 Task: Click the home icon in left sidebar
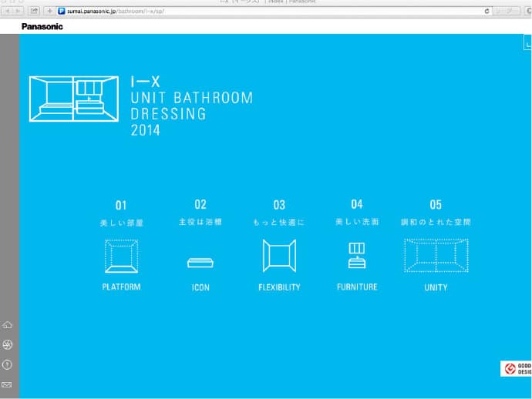pos(7,325)
